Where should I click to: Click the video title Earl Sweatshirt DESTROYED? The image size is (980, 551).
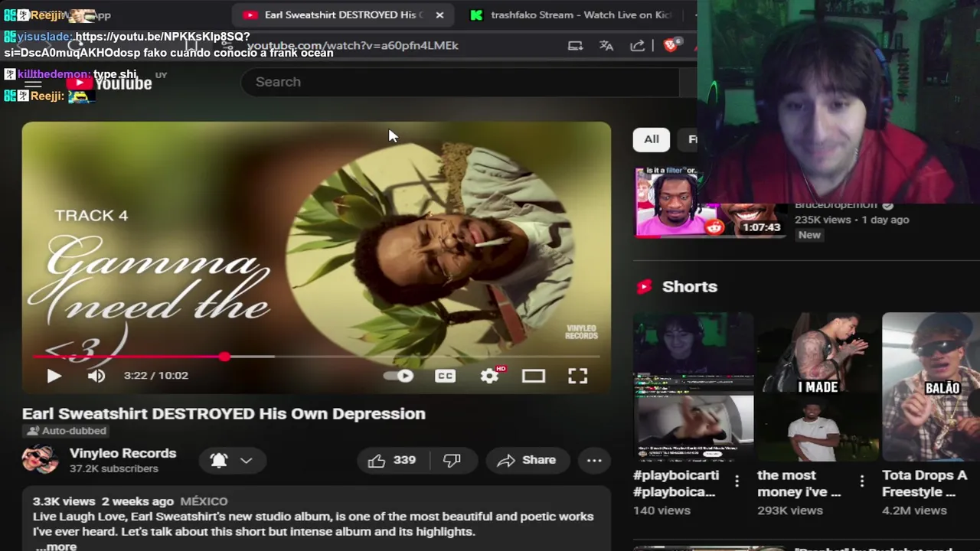[x=224, y=413]
